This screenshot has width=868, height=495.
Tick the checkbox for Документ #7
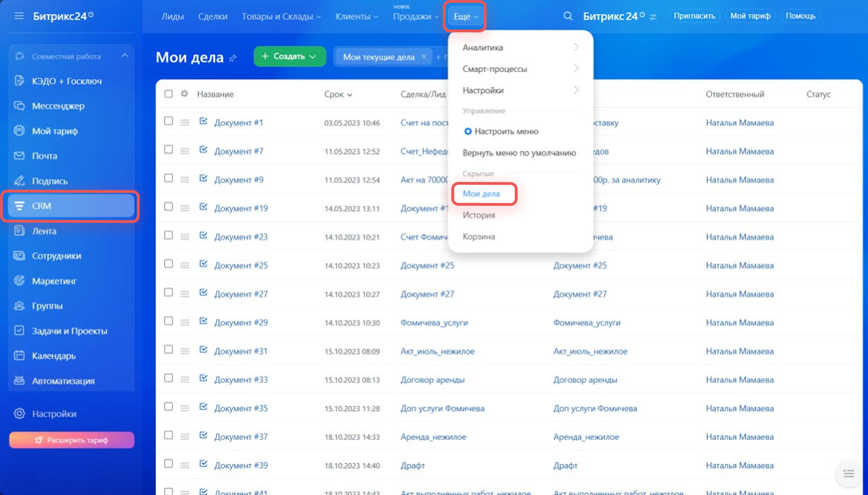[x=169, y=149]
